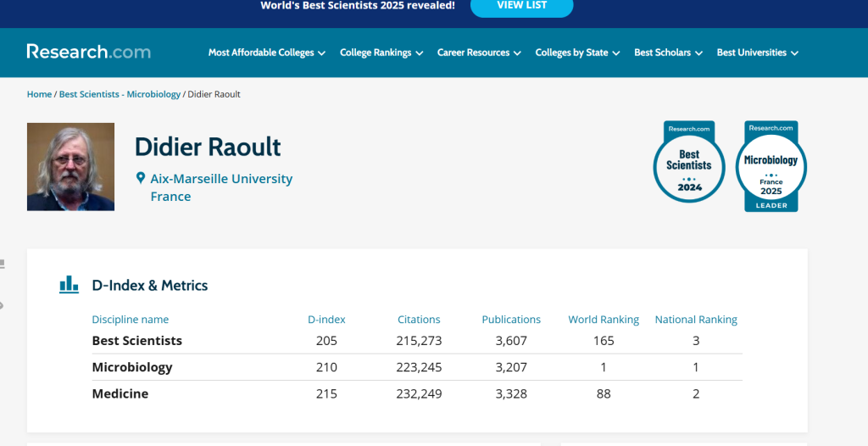Open the Career Resources dropdown
The image size is (868, 446).
tap(479, 53)
